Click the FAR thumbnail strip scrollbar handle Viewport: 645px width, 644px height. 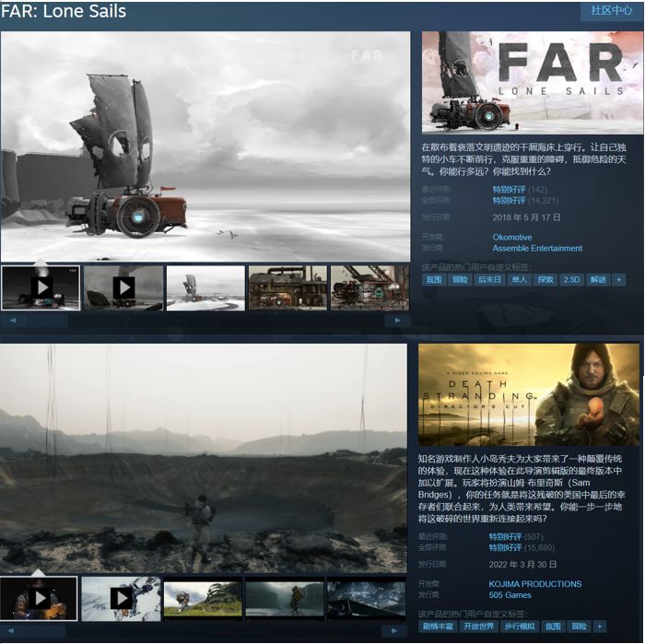tap(47, 321)
